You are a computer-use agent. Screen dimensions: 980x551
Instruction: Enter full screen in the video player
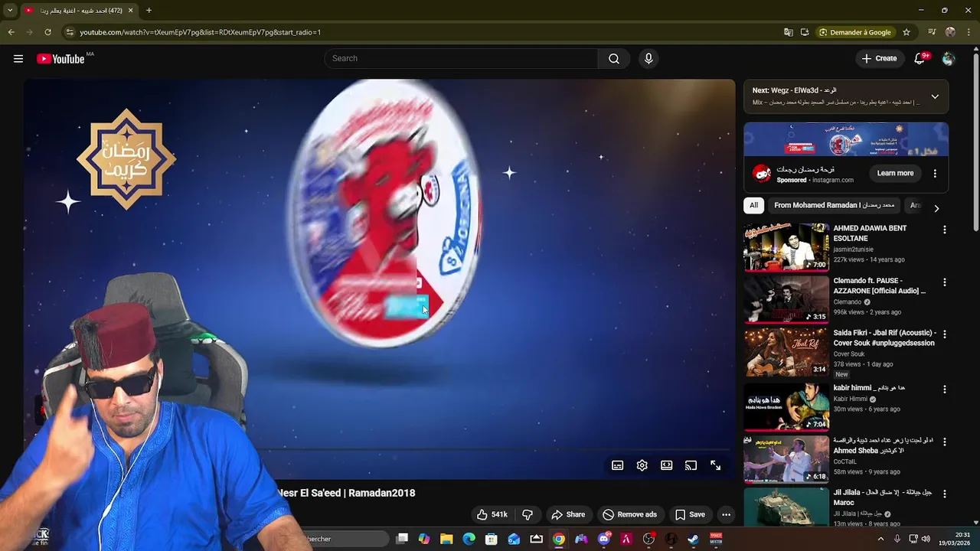tap(716, 465)
